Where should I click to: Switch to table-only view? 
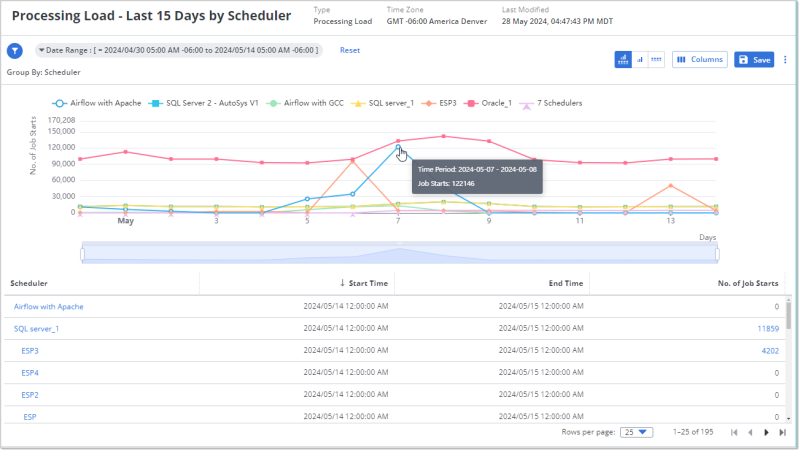click(656, 60)
